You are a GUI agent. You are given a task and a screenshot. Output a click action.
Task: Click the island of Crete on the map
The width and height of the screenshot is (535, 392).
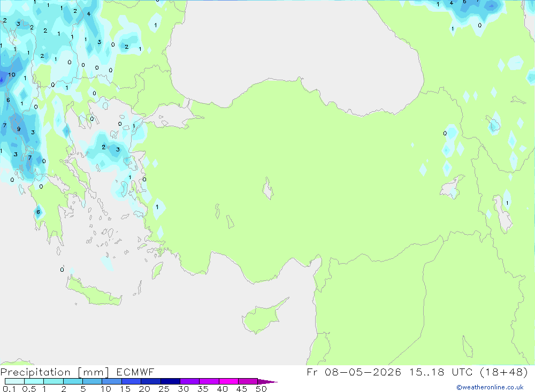point(93,291)
